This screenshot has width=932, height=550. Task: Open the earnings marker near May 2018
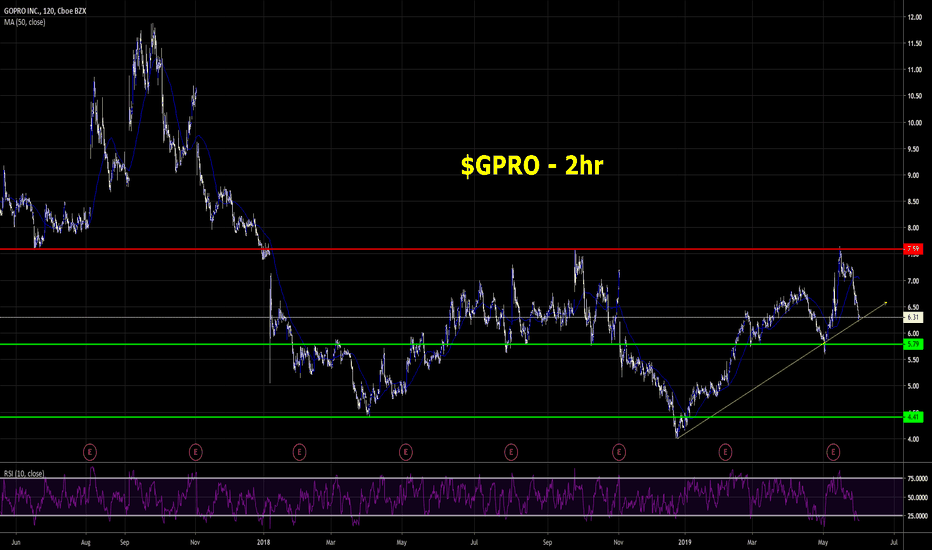pos(405,452)
